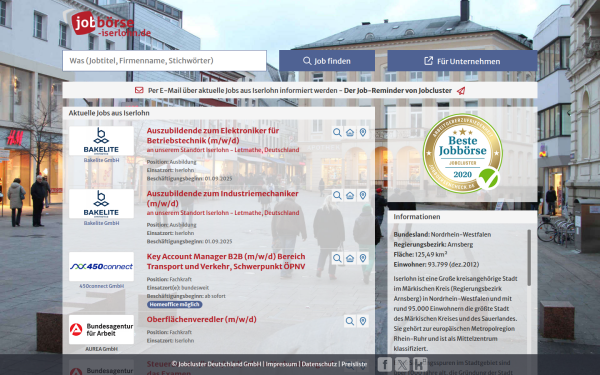This screenshot has height=375, width=600.
Task: Click the envelope icon in the reminder bar
Action: click(139, 90)
